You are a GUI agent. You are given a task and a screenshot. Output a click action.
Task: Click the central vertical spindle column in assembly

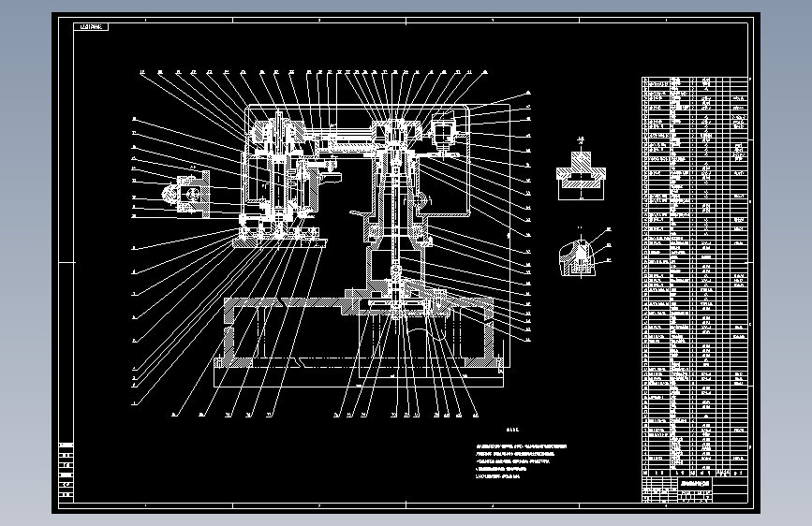point(395,217)
